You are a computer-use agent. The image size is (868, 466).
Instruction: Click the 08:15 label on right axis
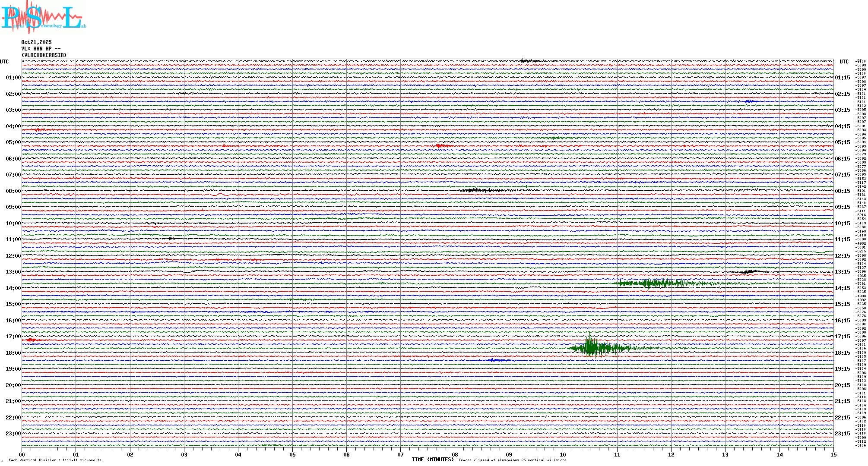pos(842,191)
